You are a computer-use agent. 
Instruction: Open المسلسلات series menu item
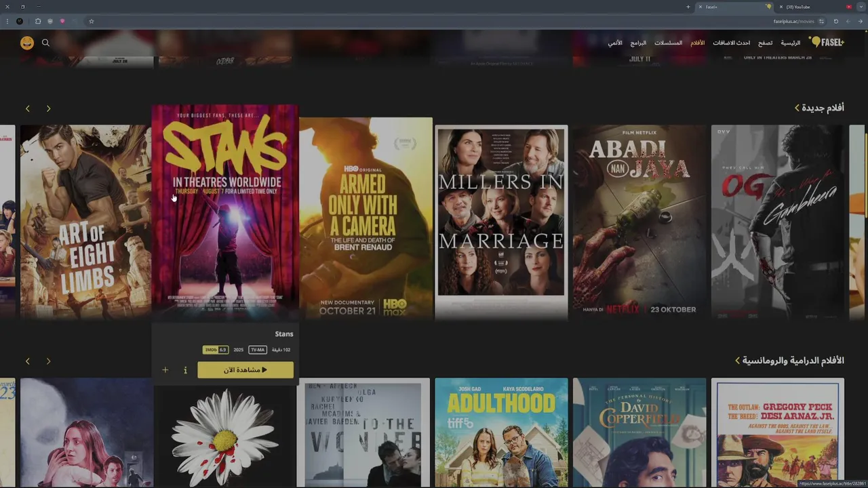click(668, 43)
